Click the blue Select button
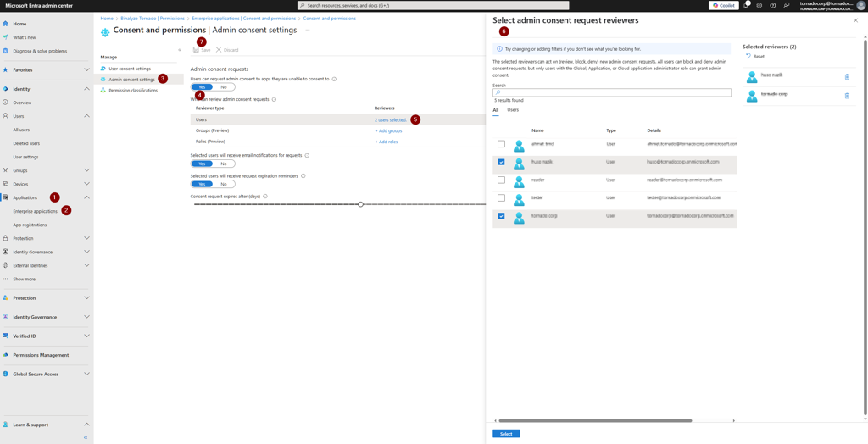This screenshot has width=868, height=444. [x=506, y=434]
